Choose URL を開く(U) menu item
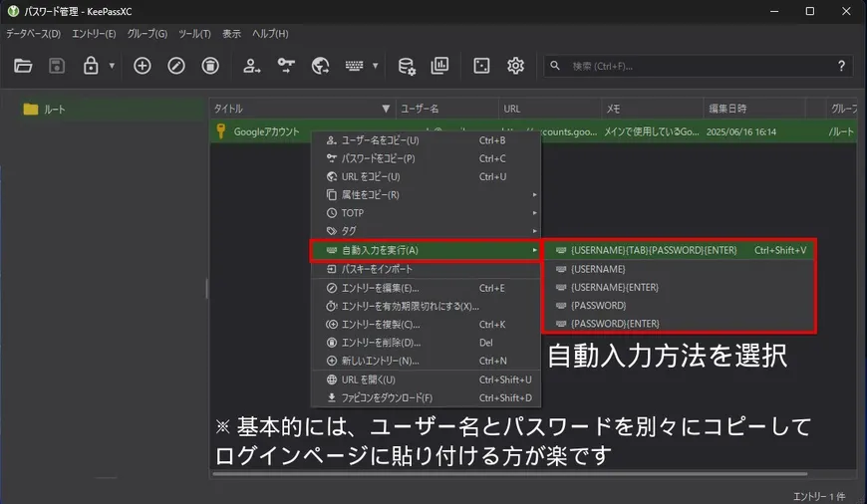Image resolution: width=867 pixels, height=504 pixels. [x=426, y=379]
